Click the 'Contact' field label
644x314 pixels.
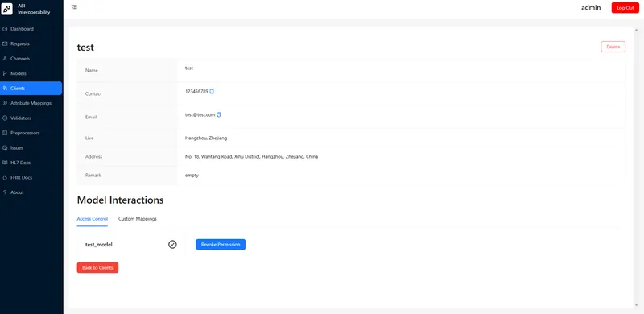(x=93, y=93)
